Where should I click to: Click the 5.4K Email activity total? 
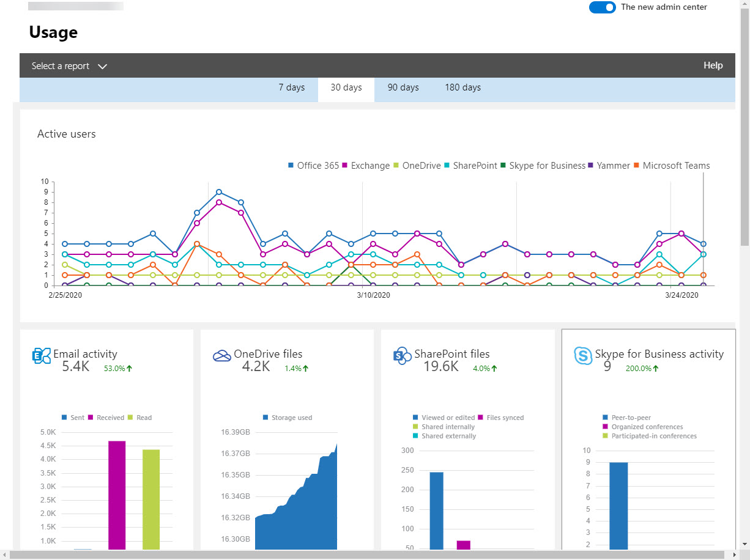(76, 367)
